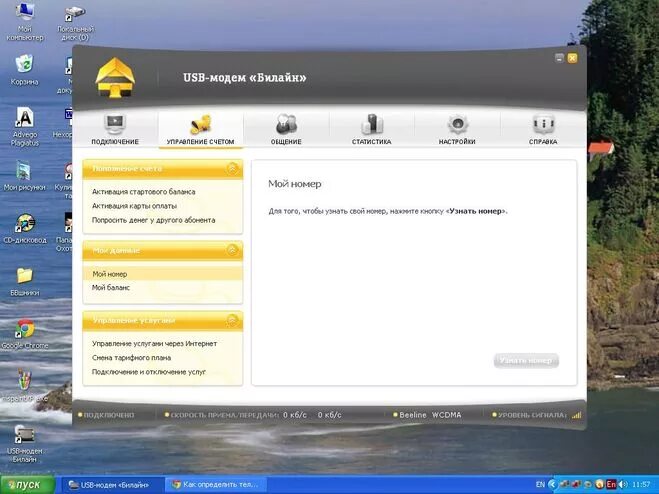The width and height of the screenshot is (659, 494).
Task: Open the Справка tab
Action: click(x=543, y=129)
